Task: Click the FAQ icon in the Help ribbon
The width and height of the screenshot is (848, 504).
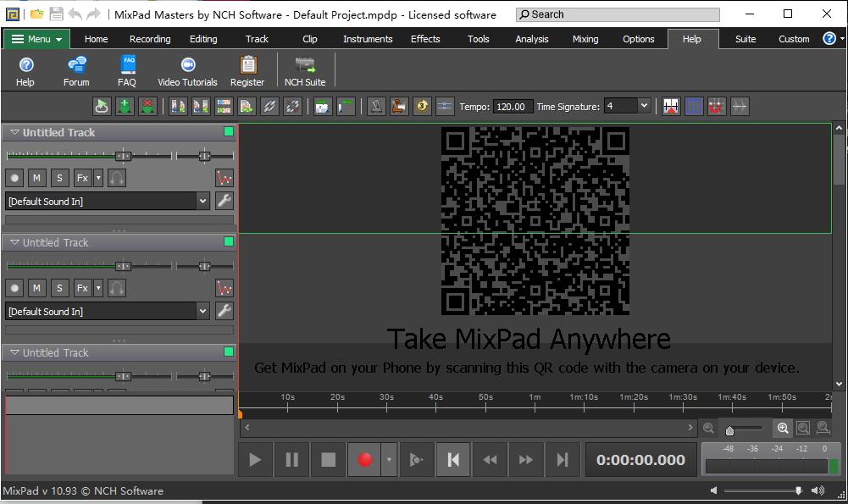Action: [x=127, y=69]
